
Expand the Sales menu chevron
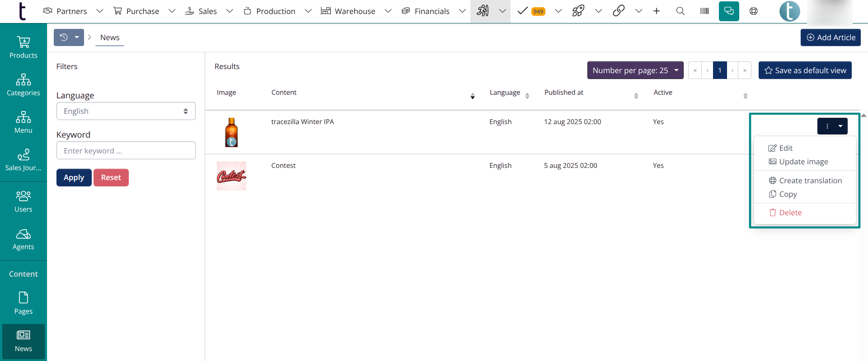click(x=230, y=11)
